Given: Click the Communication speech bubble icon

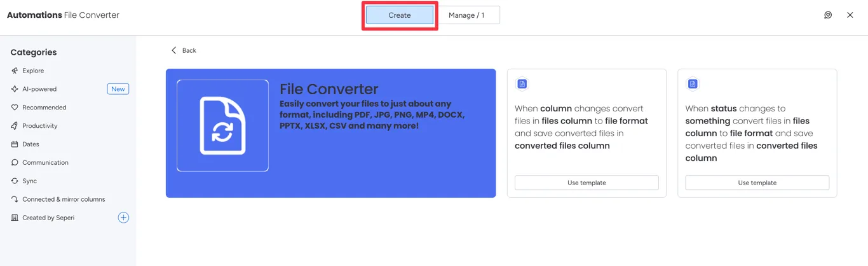Looking at the screenshot, I should coord(15,163).
